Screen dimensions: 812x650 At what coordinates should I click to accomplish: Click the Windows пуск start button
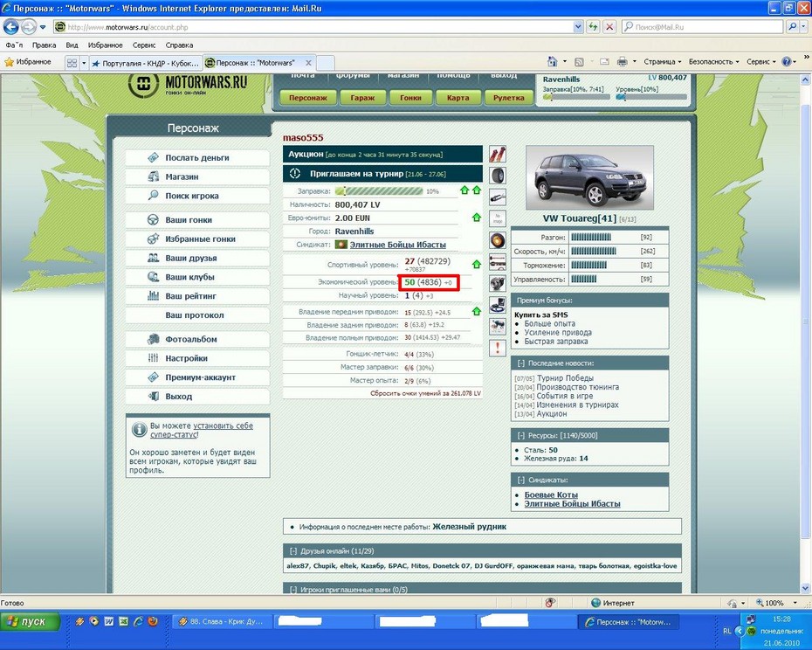tap(30, 621)
